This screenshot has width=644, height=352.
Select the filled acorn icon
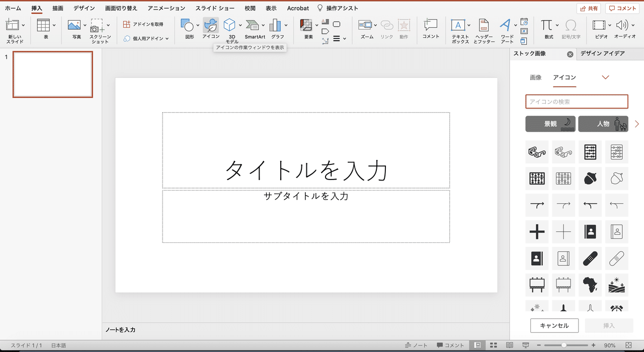(x=590, y=178)
